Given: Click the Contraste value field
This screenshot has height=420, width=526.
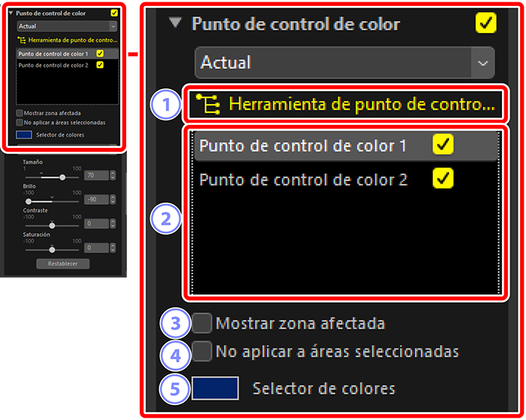Looking at the screenshot, I should click(96, 223).
